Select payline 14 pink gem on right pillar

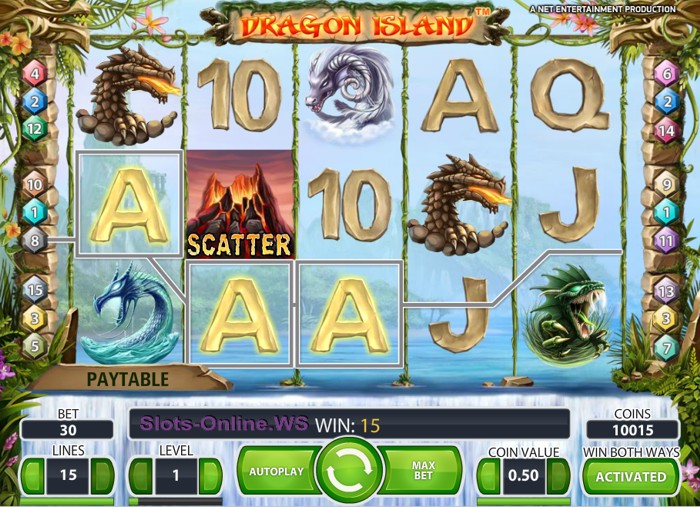(x=667, y=130)
